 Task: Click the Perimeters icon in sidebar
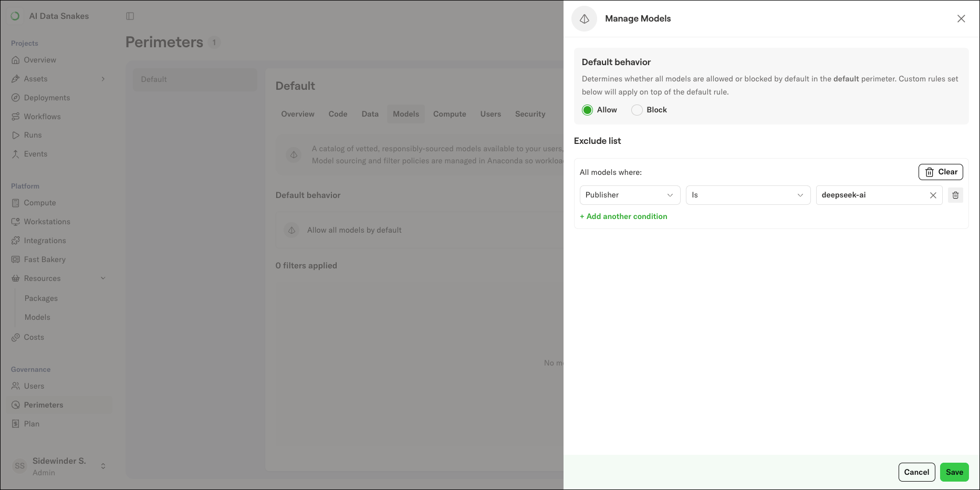[x=16, y=405]
